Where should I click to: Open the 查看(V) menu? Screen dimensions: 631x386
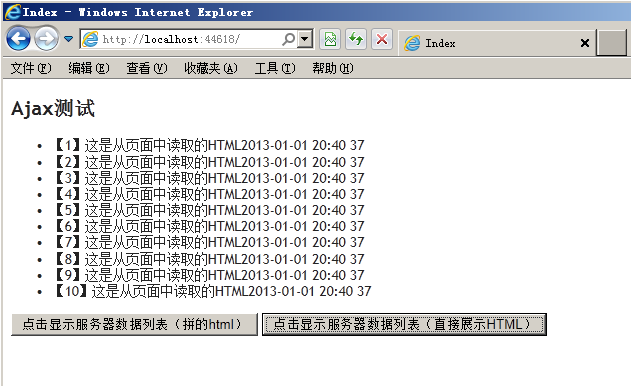pyautogui.click(x=146, y=68)
